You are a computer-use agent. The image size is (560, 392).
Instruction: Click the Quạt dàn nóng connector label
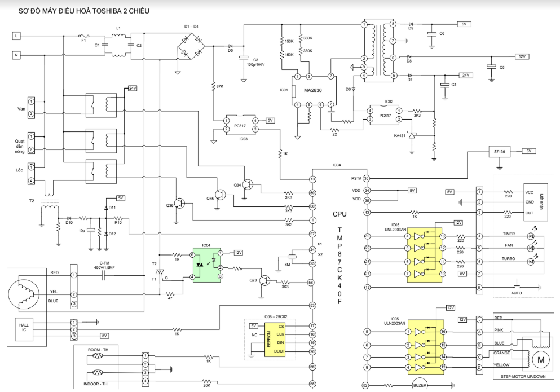[20, 146]
